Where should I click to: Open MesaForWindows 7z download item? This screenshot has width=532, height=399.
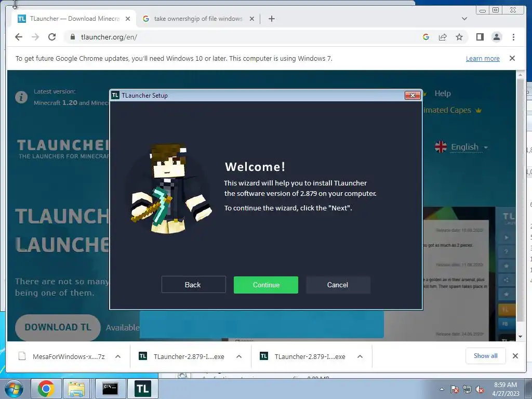[61, 356]
